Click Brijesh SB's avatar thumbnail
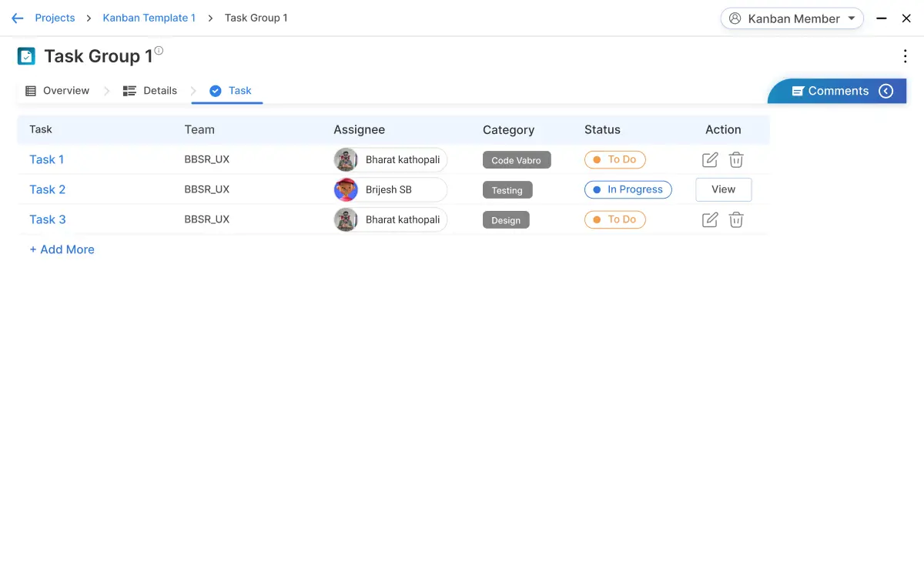The width and height of the screenshot is (924, 585). [x=346, y=189]
